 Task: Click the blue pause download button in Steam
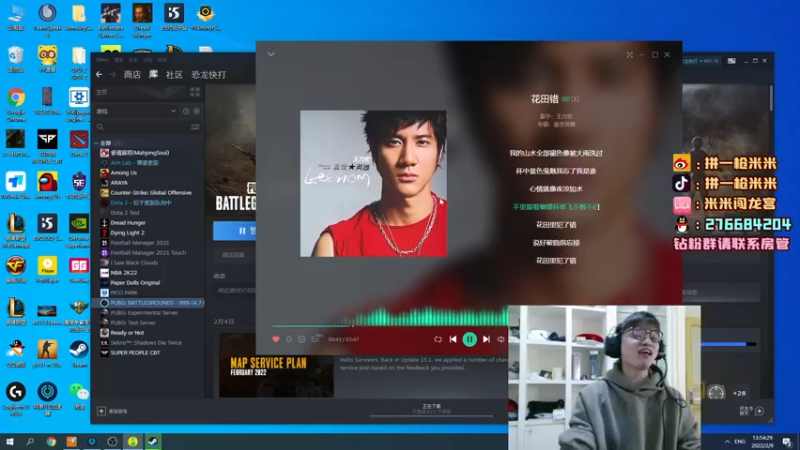pos(235,231)
